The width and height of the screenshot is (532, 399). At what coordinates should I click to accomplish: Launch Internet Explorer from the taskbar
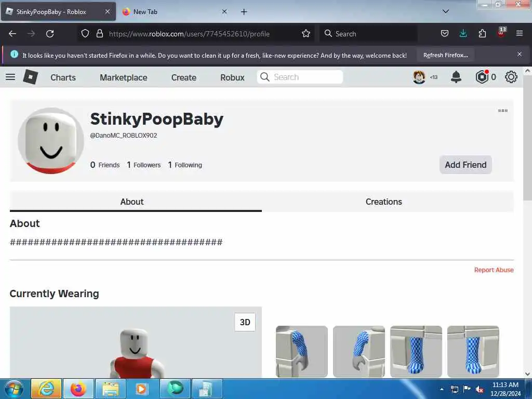click(x=46, y=389)
